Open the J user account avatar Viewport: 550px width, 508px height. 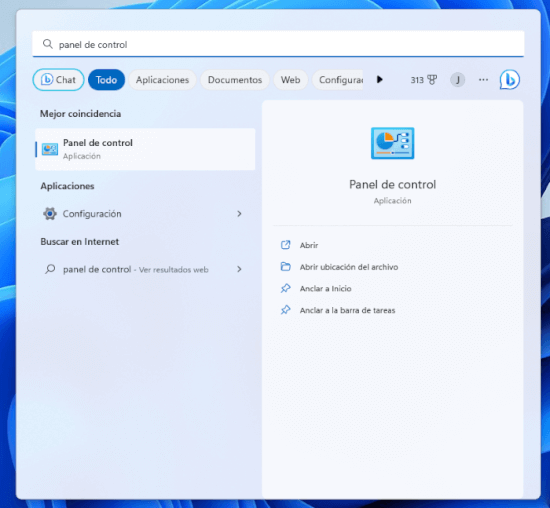[457, 80]
